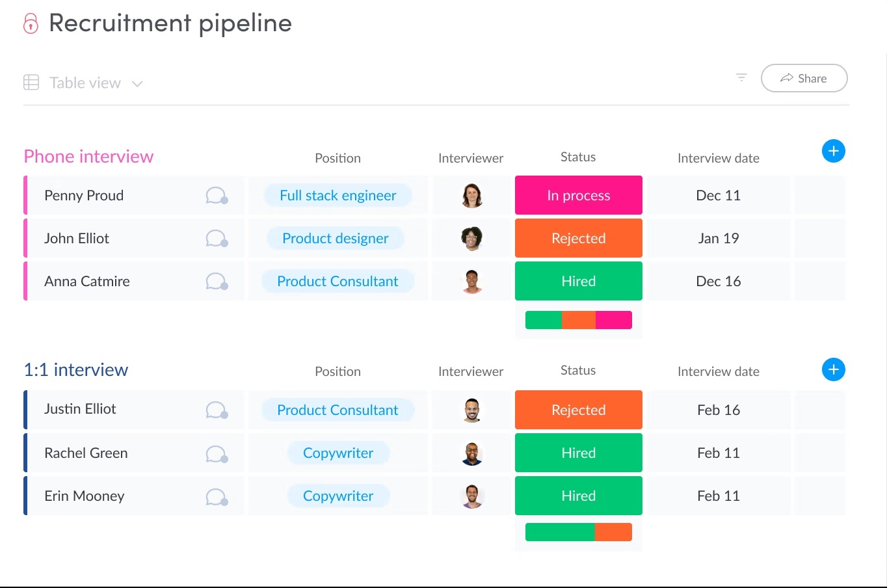Image resolution: width=887 pixels, height=588 pixels.
Task: Open Penny Proud's In process status
Action: coord(578,195)
